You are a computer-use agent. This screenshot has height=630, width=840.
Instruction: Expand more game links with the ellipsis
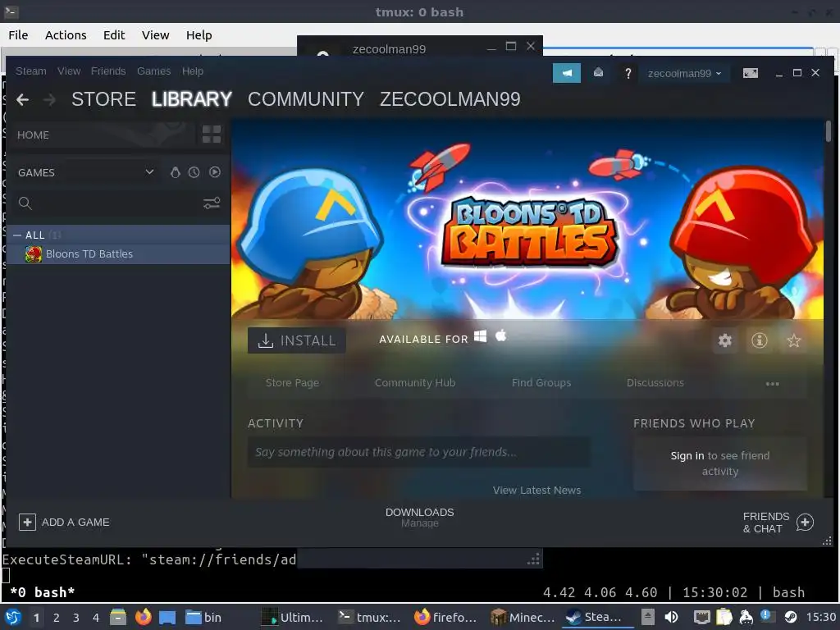pos(773,384)
